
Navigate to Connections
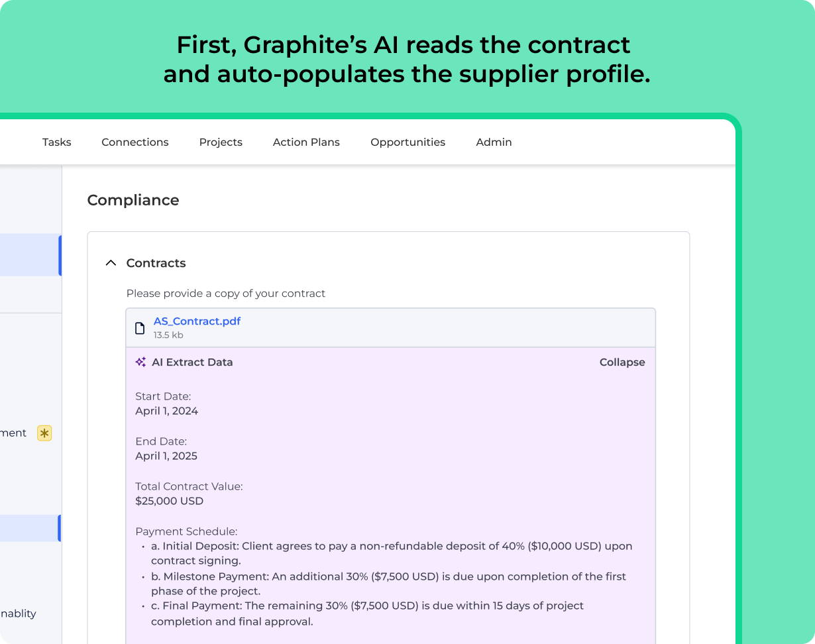point(135,142)
